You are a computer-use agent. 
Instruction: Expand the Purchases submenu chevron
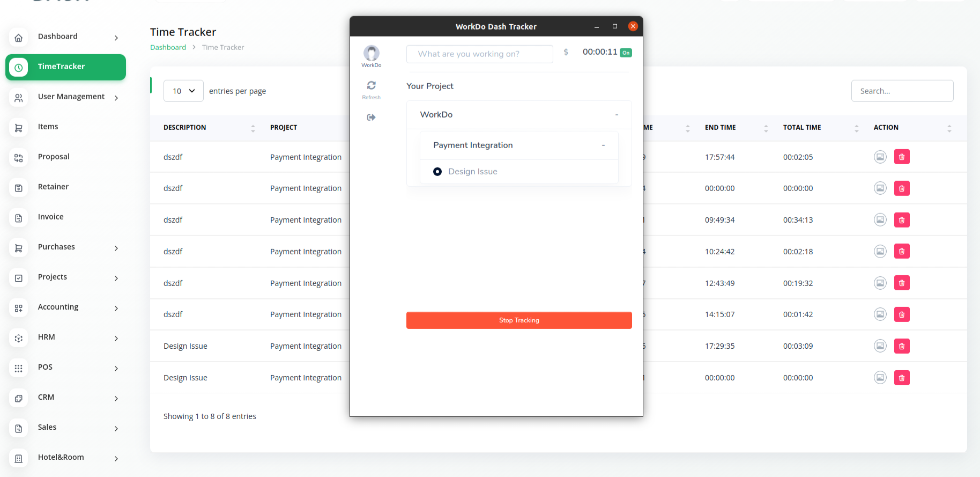pyautogui.click(x=116, y=248)
